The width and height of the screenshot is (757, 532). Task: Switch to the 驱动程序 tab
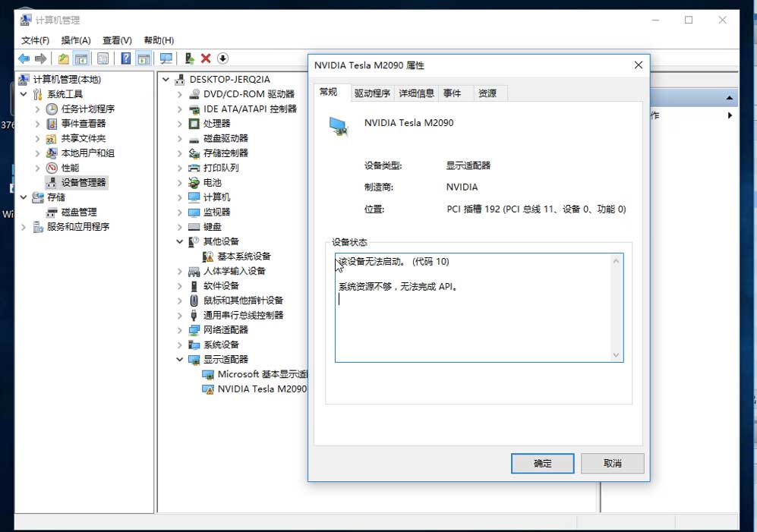372,93
